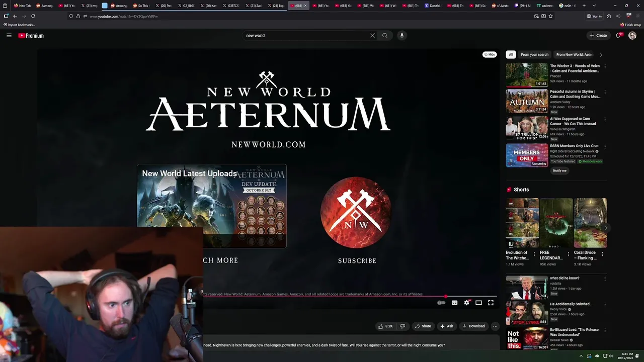Start voice search with the microphone
The width and height of the screenshot is (644, 362).
(401, 35)
